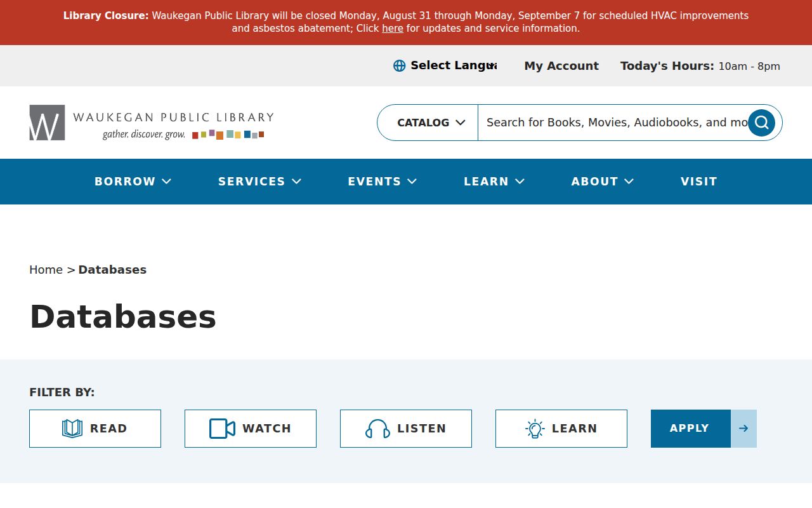812x508 pixels.
Task: Open the Events navigation item
Action: (x=374, y=182)
